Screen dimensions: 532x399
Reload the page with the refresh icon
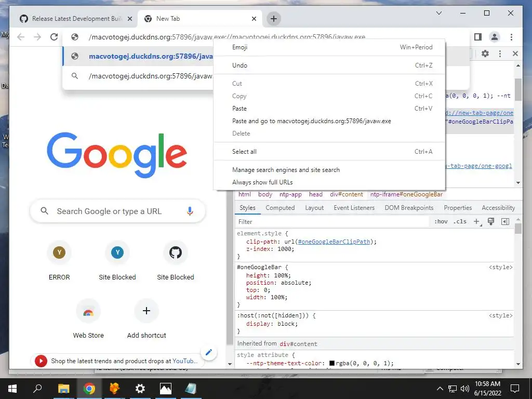pos(54,37)
